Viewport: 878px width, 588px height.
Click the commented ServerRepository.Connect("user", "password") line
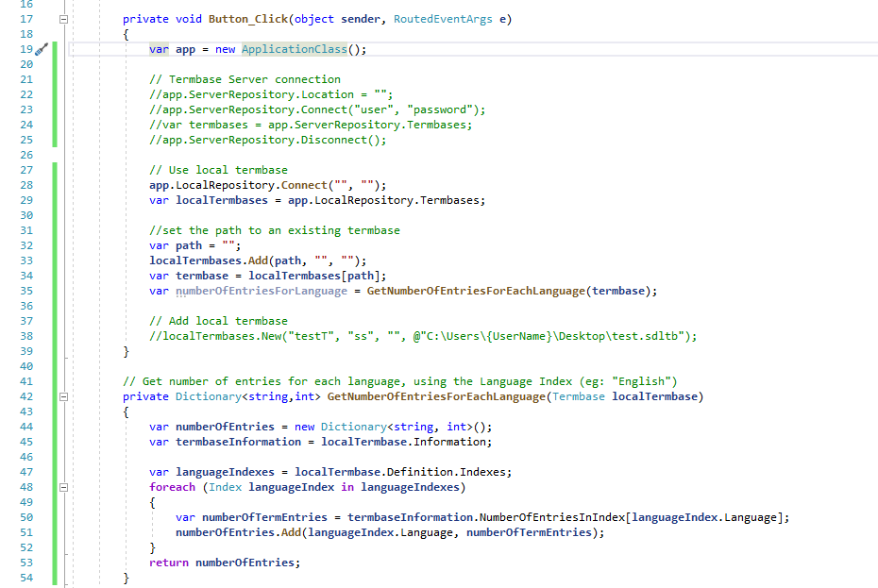tap(317, 109)
